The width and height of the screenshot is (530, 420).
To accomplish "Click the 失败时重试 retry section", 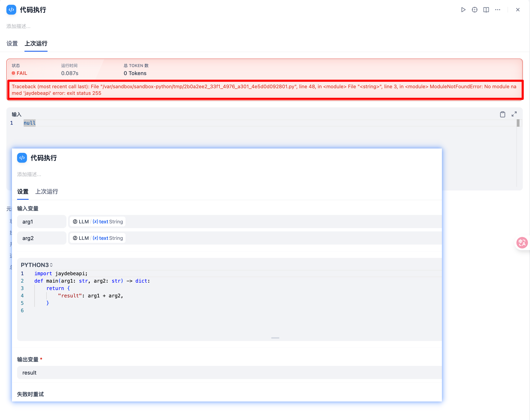I will [x=30, y=394].
